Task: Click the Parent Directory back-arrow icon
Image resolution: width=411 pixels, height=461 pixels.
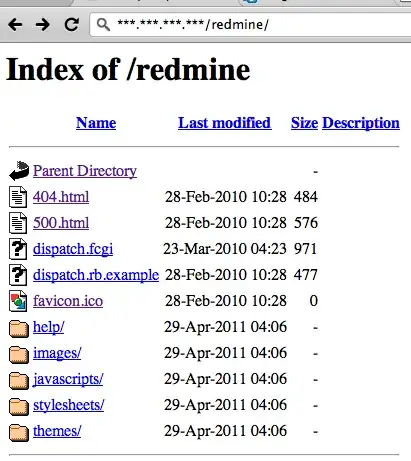Action: coord(19,171)
